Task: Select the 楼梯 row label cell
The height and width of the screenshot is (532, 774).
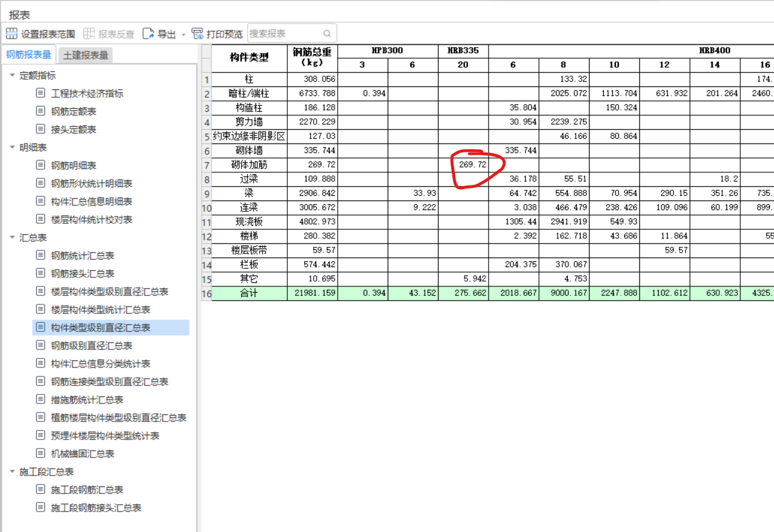Action: click(x=249, y=236)
